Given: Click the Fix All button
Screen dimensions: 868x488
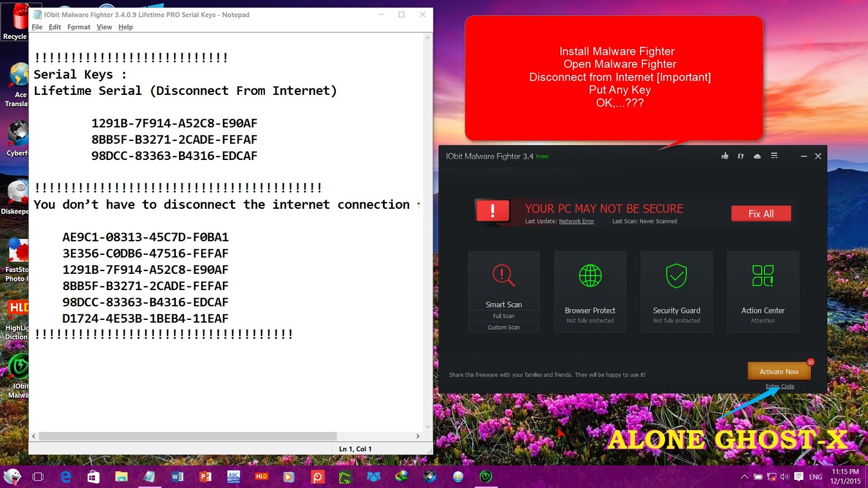Looking at the screenshot, I should [761, 214].
